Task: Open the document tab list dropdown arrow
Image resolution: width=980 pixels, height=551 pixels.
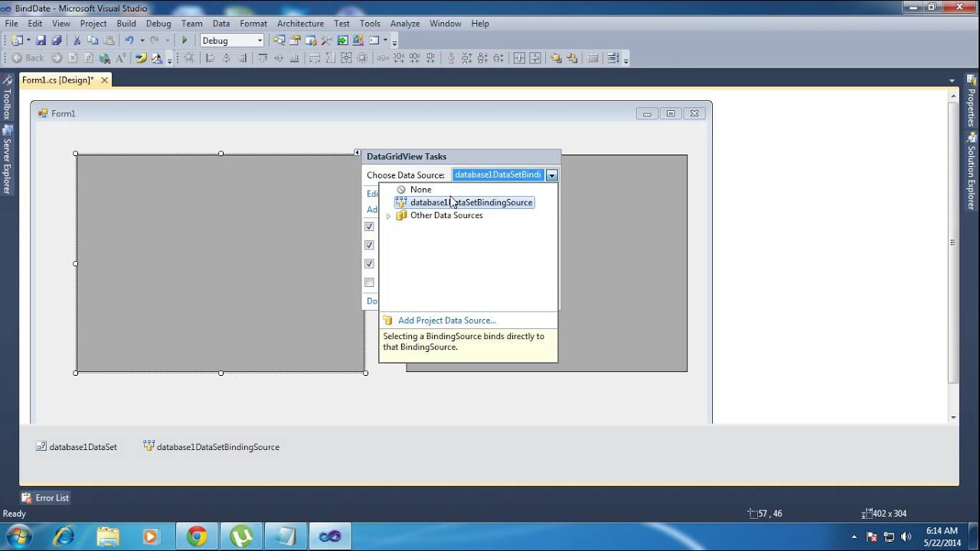Action: pyautogui.click(x=952, y=80)
